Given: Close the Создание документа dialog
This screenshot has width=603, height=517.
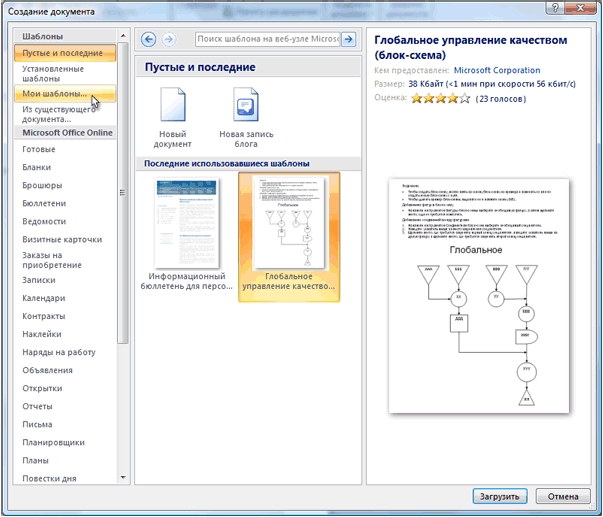Looking at the screenshot, I should click(x=582, y=10).
